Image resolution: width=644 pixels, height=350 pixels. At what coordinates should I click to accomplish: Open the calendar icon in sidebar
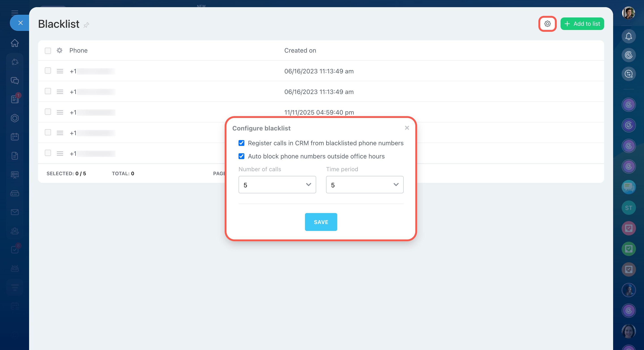coord(15,137)
